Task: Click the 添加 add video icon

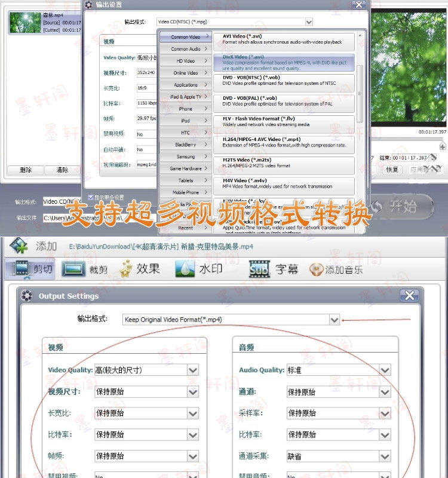Action: click(19, 246)
